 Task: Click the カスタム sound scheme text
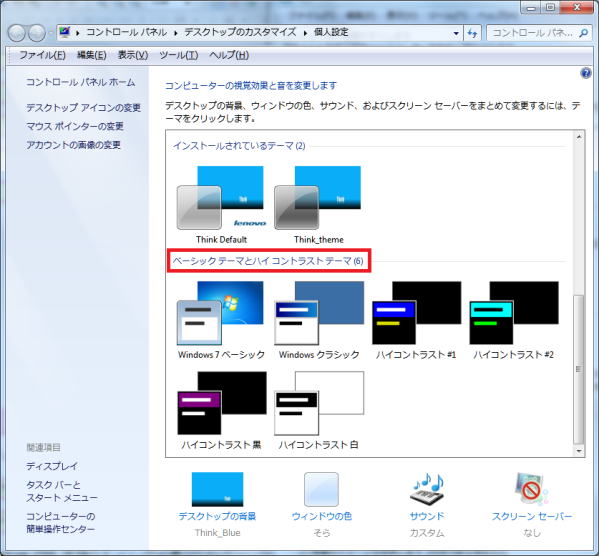pyautogui.click(x=427, y=533)
